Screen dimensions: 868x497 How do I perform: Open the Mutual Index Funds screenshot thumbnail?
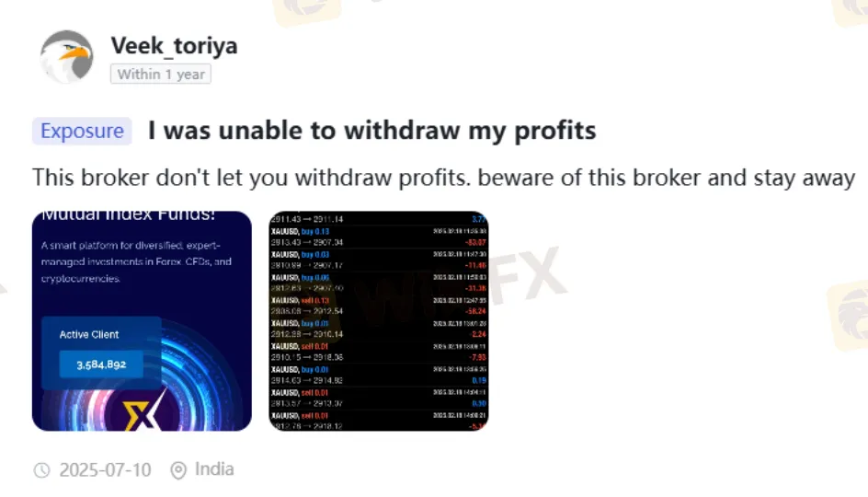click(142, 321)
